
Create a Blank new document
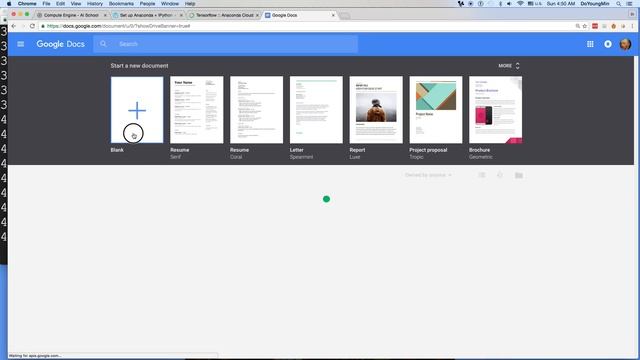click(137, 110)
